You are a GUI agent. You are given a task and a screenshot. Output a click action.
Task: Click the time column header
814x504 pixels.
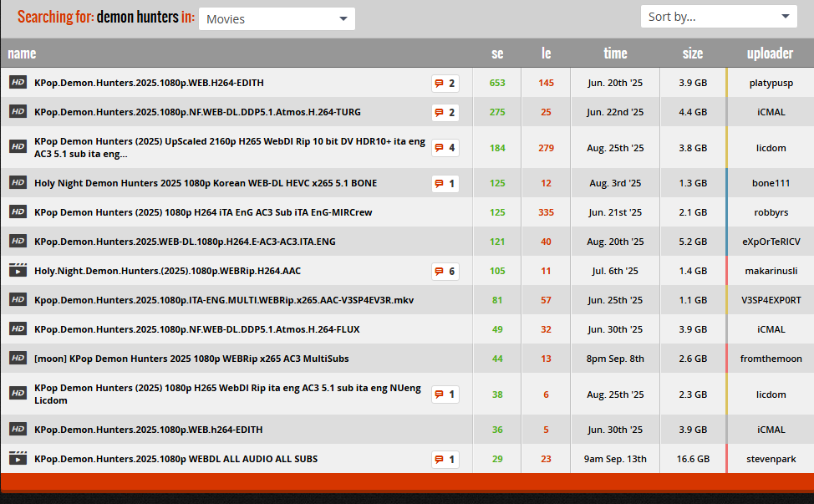tap(615, 53)
